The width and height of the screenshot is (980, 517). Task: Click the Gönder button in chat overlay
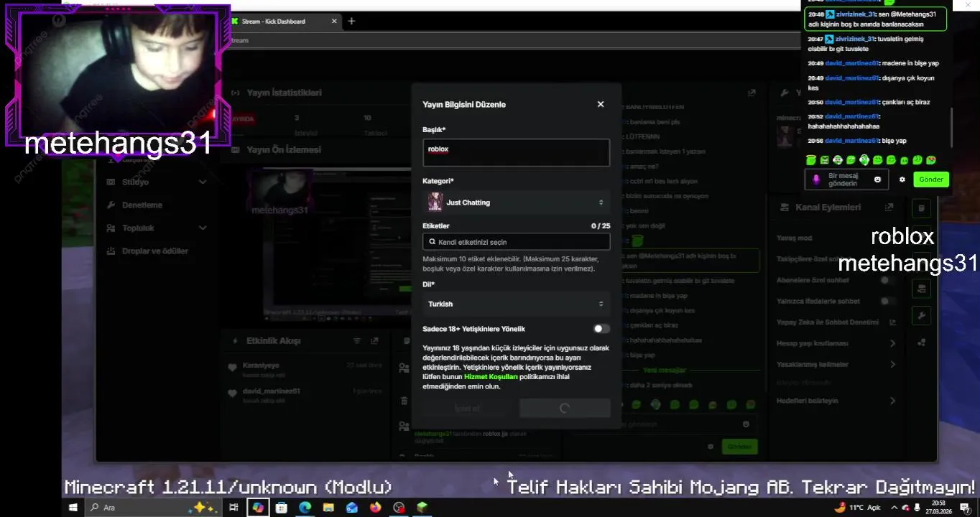pyautogui.click(x=931, y=180)
